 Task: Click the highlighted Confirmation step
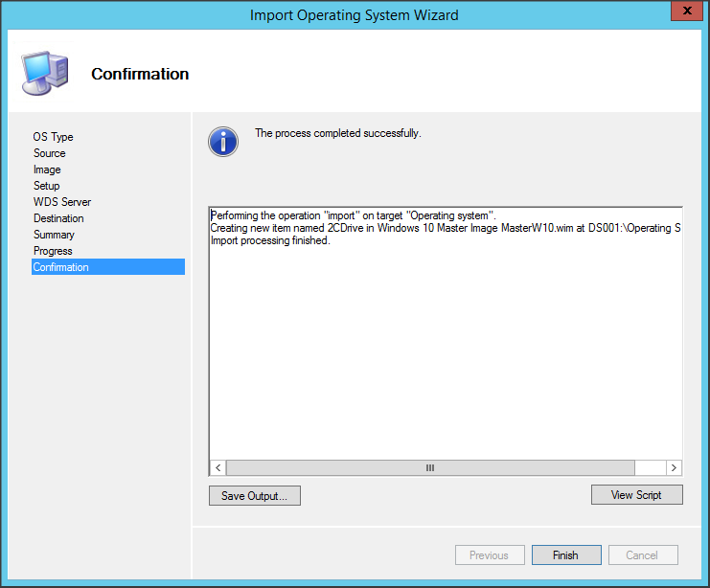(61, 267)
